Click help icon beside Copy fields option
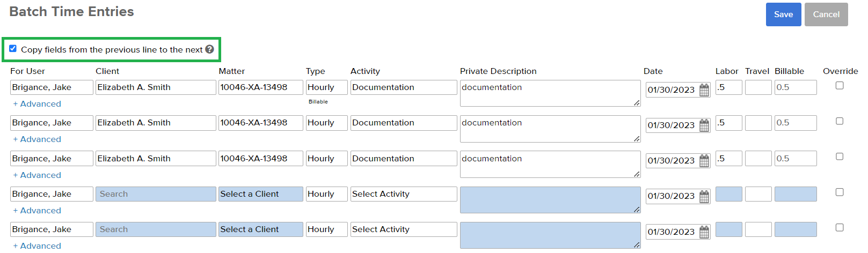The image size is (868, 253). pyautogui.click(x=209, y=49)
